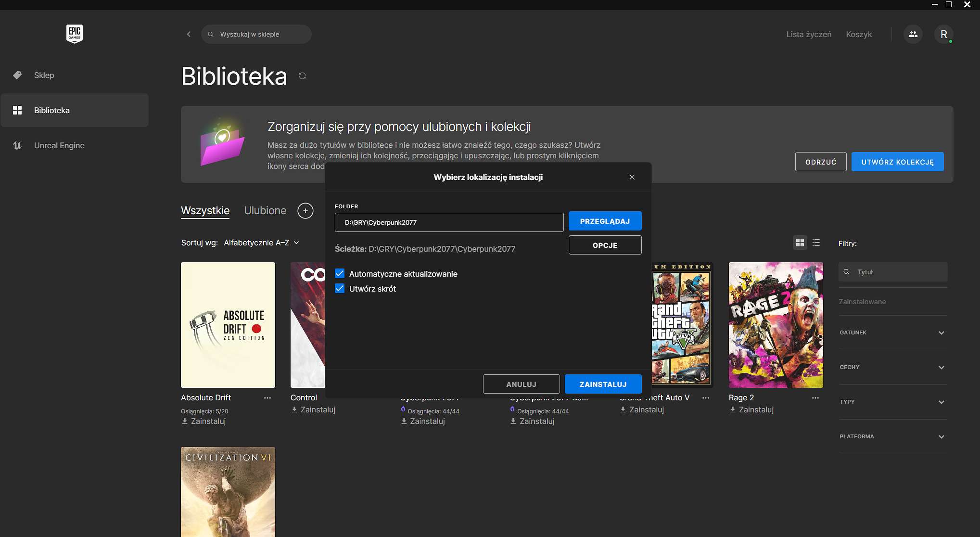Toggle Automatyczne aktualizowanie checkbox

(x=340, y=274)
